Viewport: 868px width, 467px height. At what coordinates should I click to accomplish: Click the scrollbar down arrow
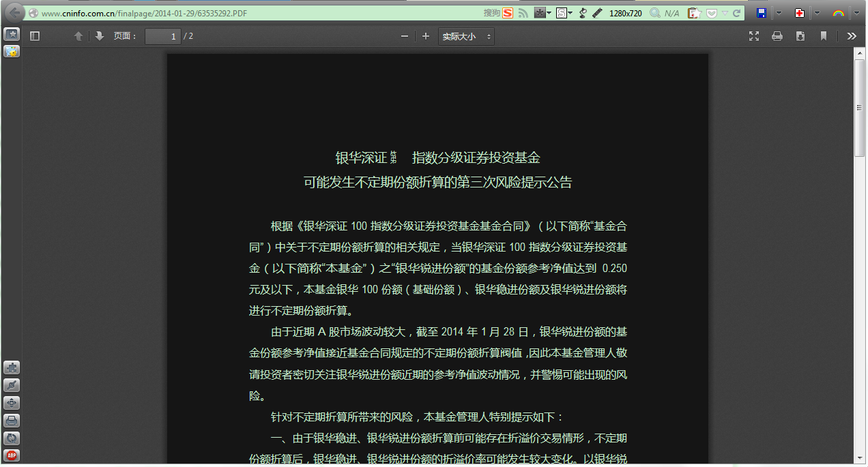(x=860, y=458)
